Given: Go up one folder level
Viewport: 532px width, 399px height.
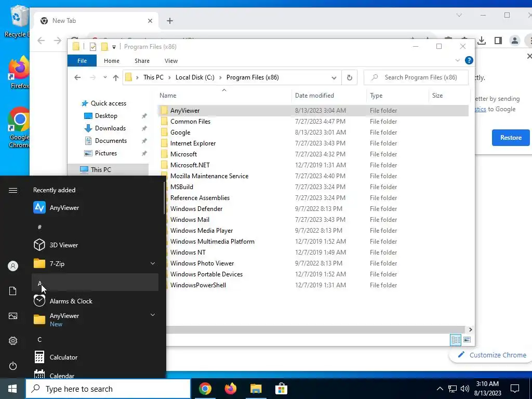Looking at the screenshot, I should click(116, 78).
